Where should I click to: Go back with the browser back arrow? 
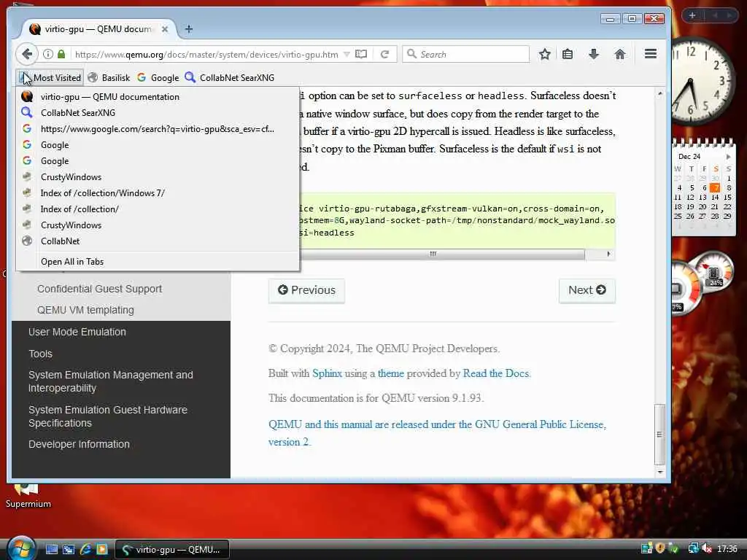coord(27,54)
